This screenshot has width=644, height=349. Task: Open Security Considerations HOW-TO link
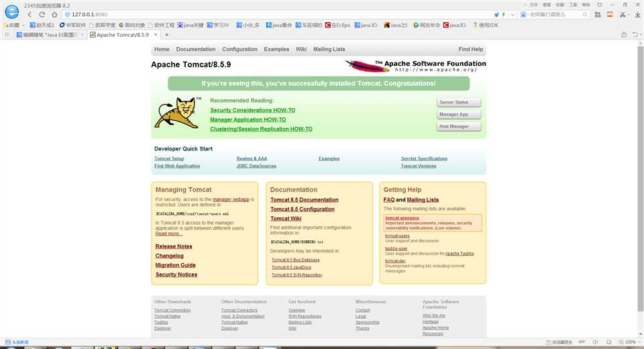coord(253,110)
